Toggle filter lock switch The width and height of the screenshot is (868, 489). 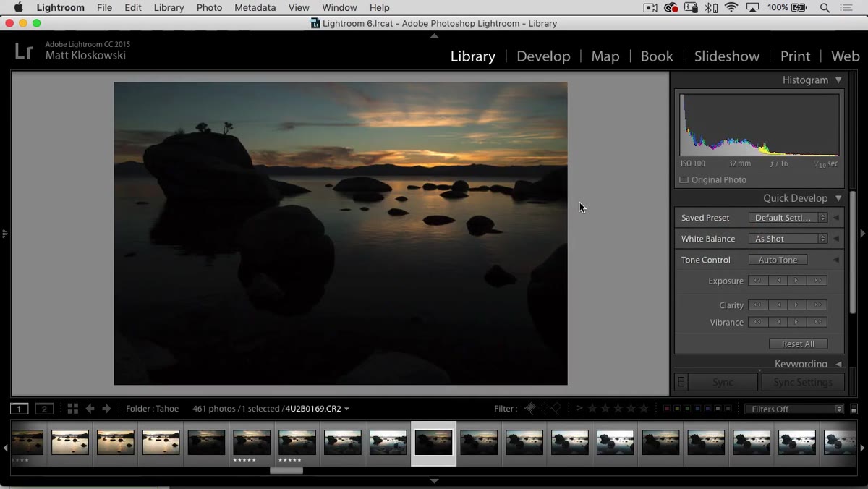point(854,409)
